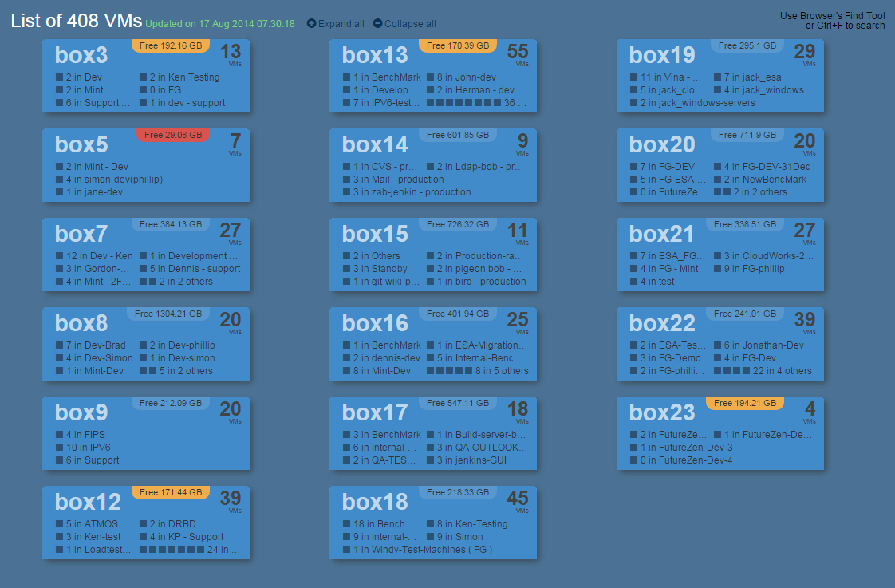Click orange Free 192.16 GB badge on box3
895x588 pixels.
(x=171, y=45)
